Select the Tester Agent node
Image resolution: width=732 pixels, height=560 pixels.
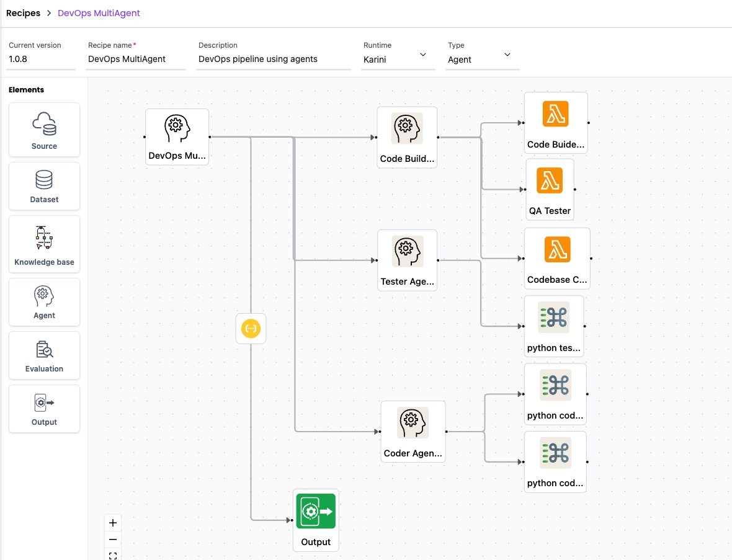[x=407, y=259]
